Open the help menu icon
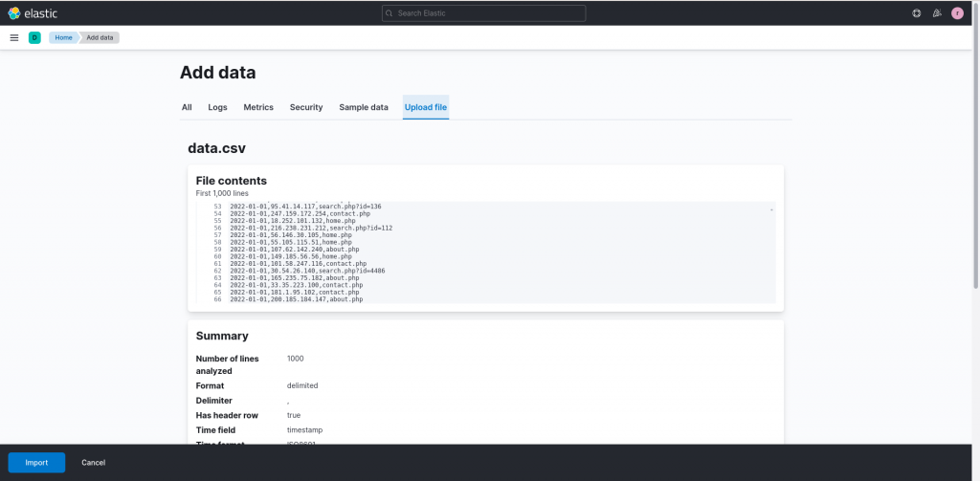980x481 pixels. pyautogui.click(x=916, y=13)
